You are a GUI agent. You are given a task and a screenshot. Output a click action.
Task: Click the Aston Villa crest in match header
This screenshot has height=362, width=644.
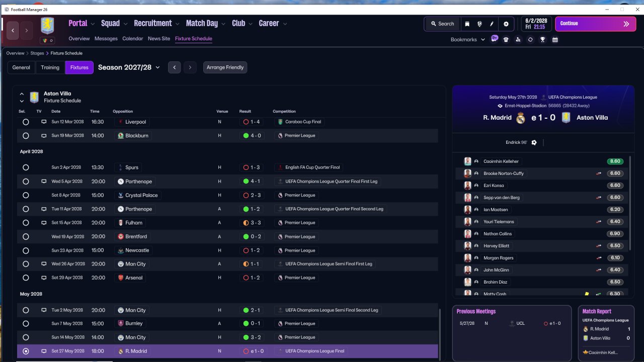(x=567, y=118)
